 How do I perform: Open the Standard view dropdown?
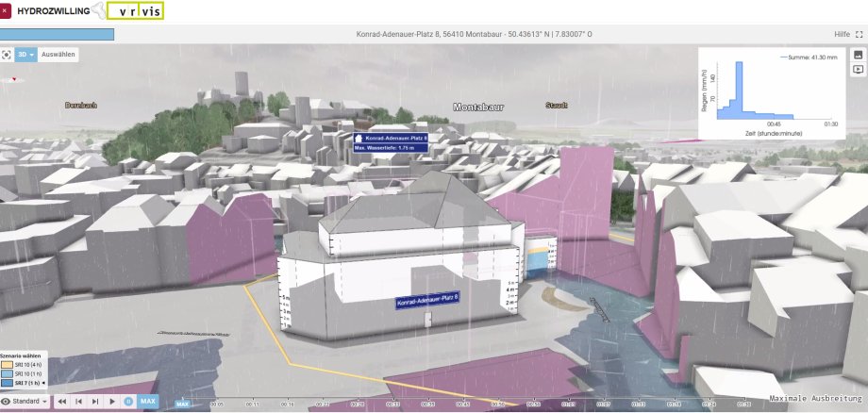coord(25,402)
